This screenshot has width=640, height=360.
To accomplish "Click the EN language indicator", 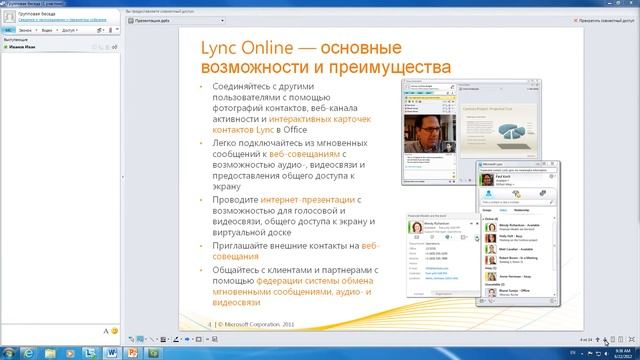I will click(x=573, y=353).
